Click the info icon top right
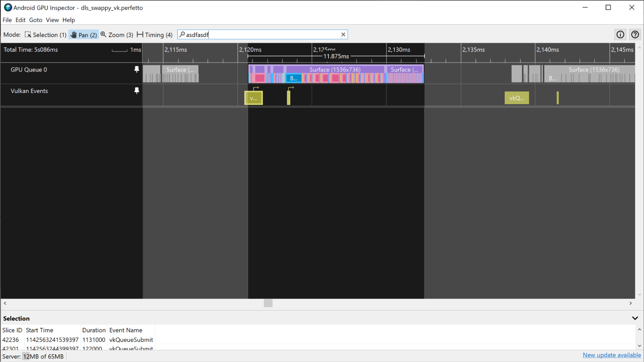The height and width of the screenshot is (362, 644). 620,34
